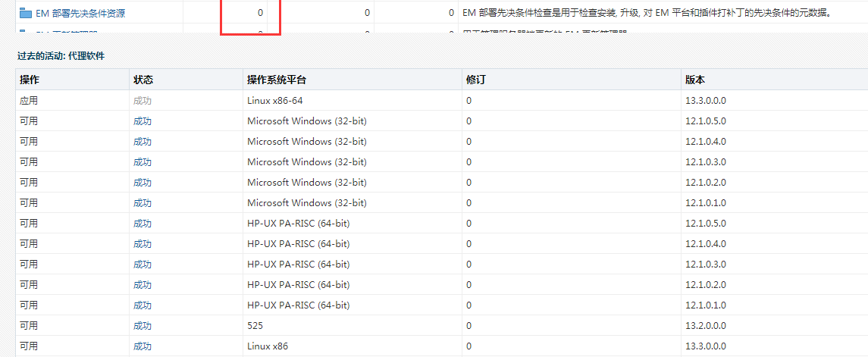
Task: Click the 成功 status in the Linux x86-64 row
Action: coord(143,101)
